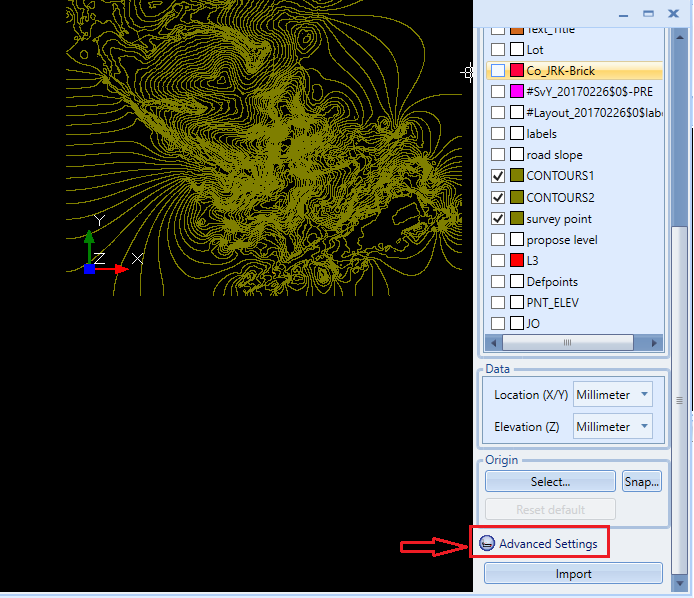Check the Lot layer checkbox

(x=498, y=49)
